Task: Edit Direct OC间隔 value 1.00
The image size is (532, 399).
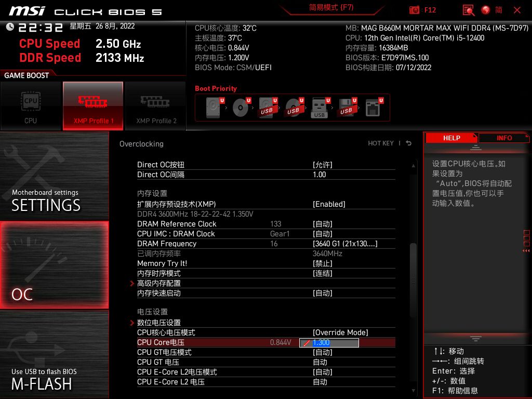Action: (x=320, y=175)
